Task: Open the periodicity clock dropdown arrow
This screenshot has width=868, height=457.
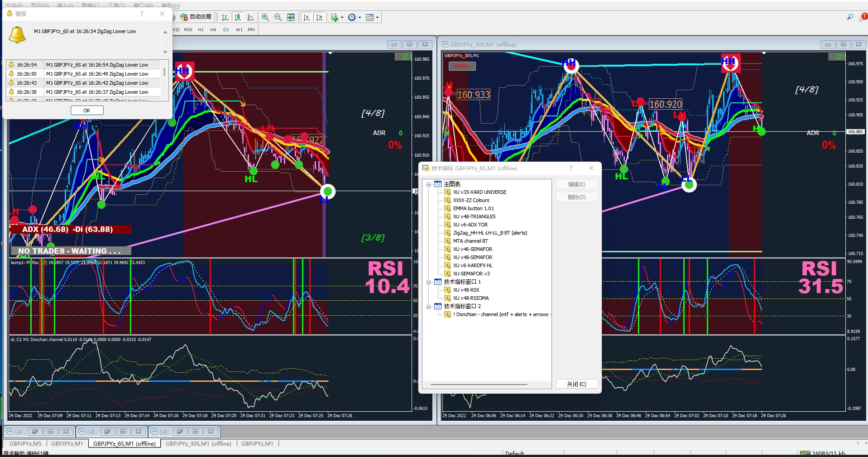Action: (x=360, y=18)
